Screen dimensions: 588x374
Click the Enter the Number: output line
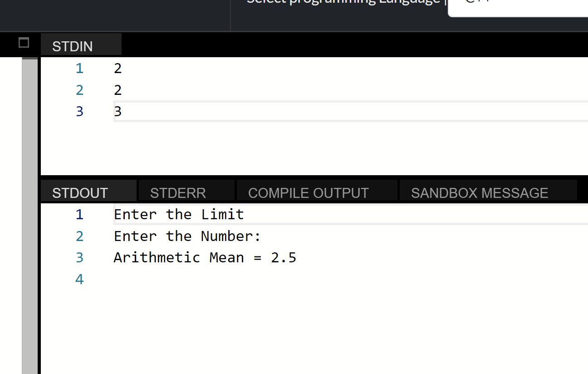pyautogui.click(x=187, y=236)
